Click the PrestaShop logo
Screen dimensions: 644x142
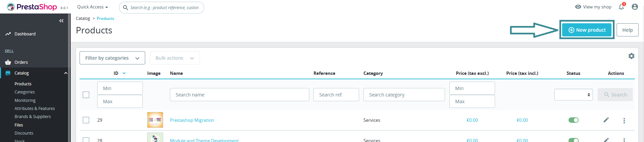(x=32, y=7)
